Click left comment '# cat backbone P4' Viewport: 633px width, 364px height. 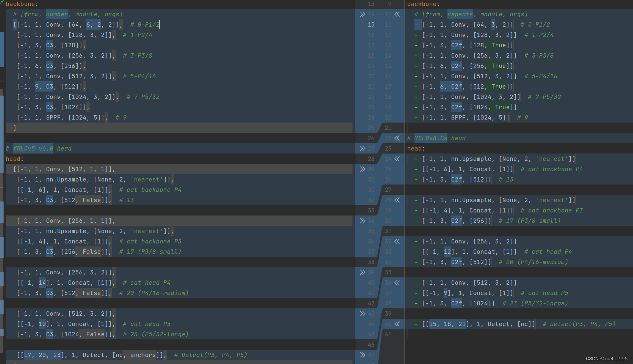(x=150, y=190)
